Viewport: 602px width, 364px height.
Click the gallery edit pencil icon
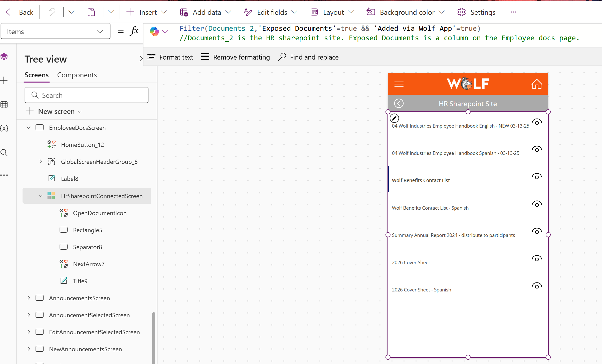click(394, 118)
